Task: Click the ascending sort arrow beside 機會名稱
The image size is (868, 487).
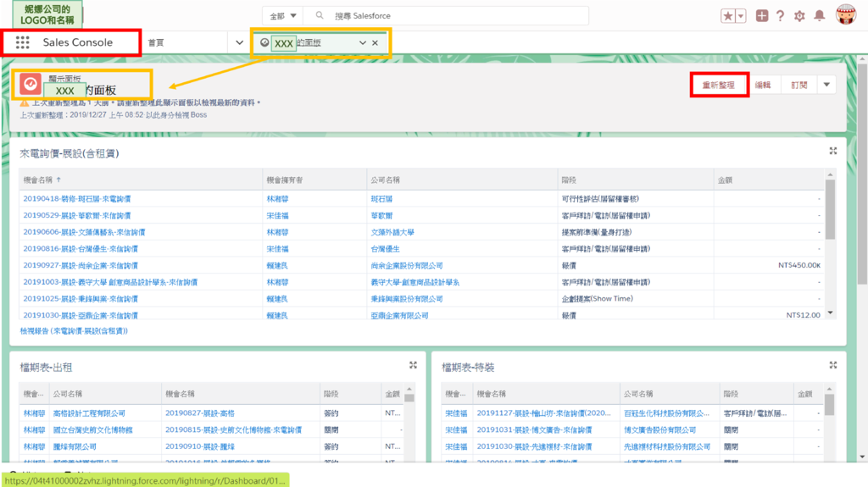Action: click(58, 180)
